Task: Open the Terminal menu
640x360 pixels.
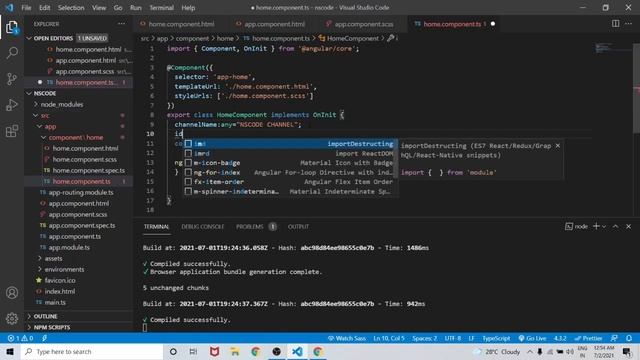Action: coord(161,8)
